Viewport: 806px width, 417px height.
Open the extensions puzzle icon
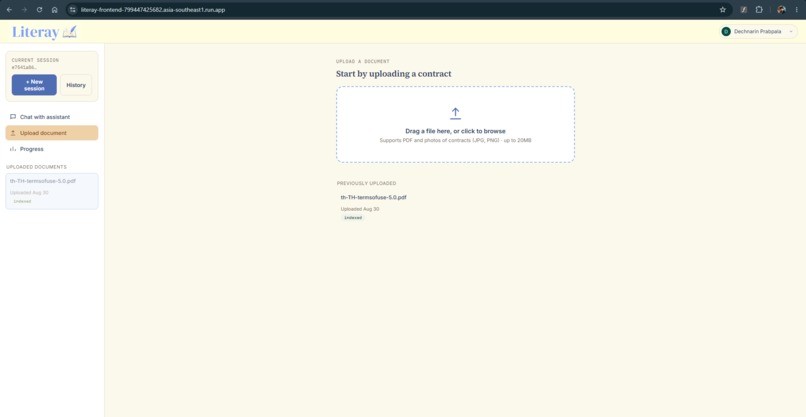click(x=759, y=10)
